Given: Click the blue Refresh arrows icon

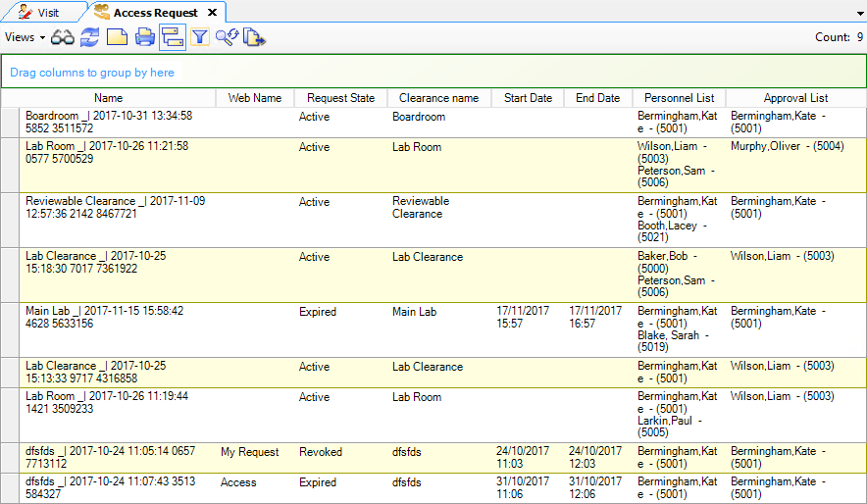Looking at the screenshot, I should [x=89, y=37].
